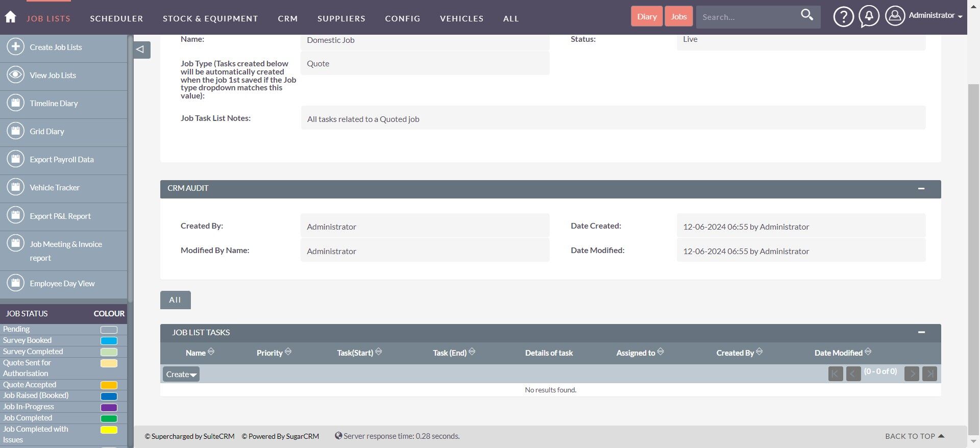Click the Administrator user avatar icon
Screen dimensions: 980x448
tap(895, 16)
